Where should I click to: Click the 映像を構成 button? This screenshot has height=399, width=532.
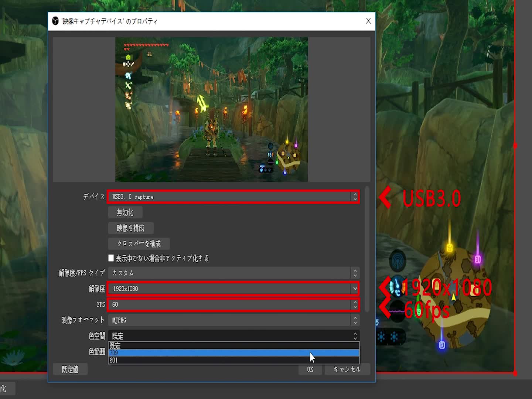131,228
